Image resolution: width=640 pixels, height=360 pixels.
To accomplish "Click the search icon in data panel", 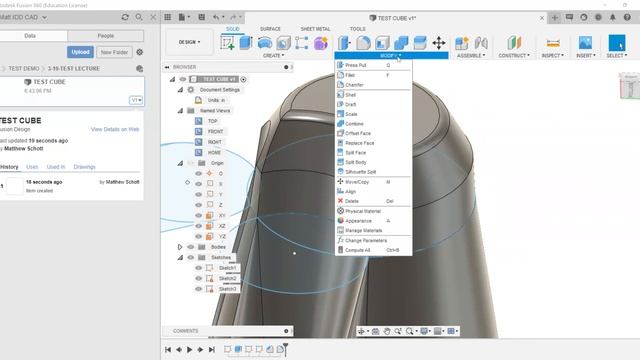I will tap(139, 17).
